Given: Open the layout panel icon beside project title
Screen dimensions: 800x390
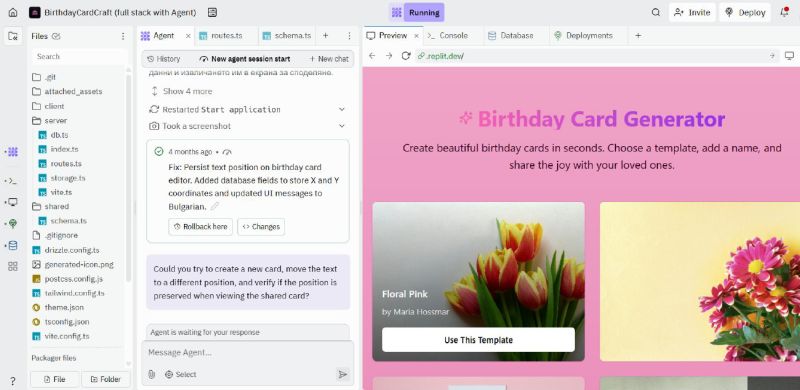Looking at the screenshot, I should click(213, 13).
